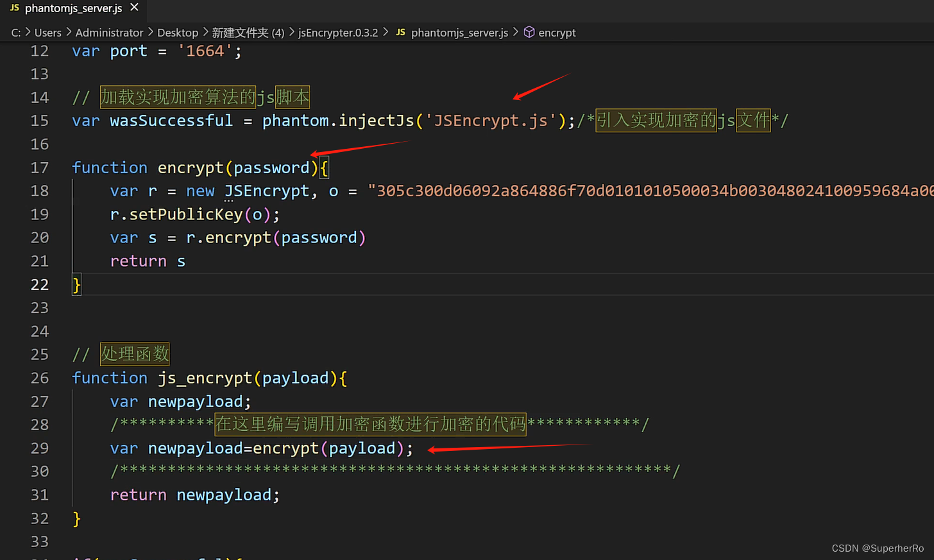Click line number 15 in the gutter
Screen dimensions: 934x560
click(x=40, y=121)
